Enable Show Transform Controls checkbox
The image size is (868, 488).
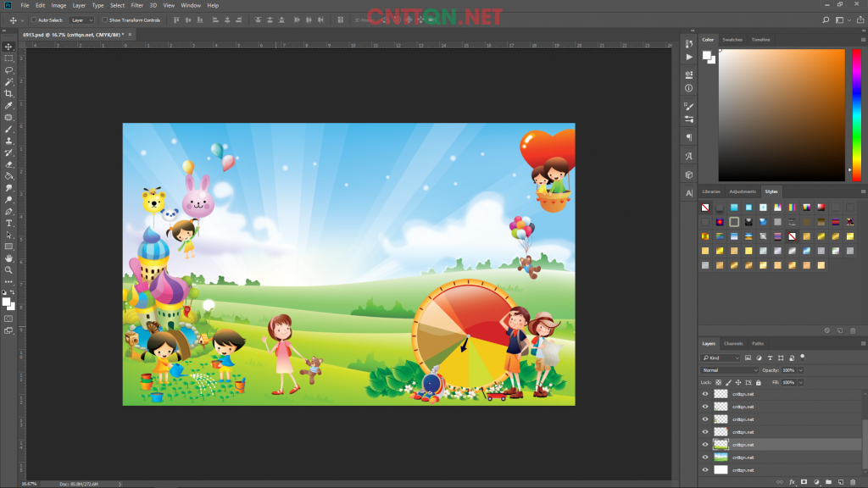[x=104, y=20]
